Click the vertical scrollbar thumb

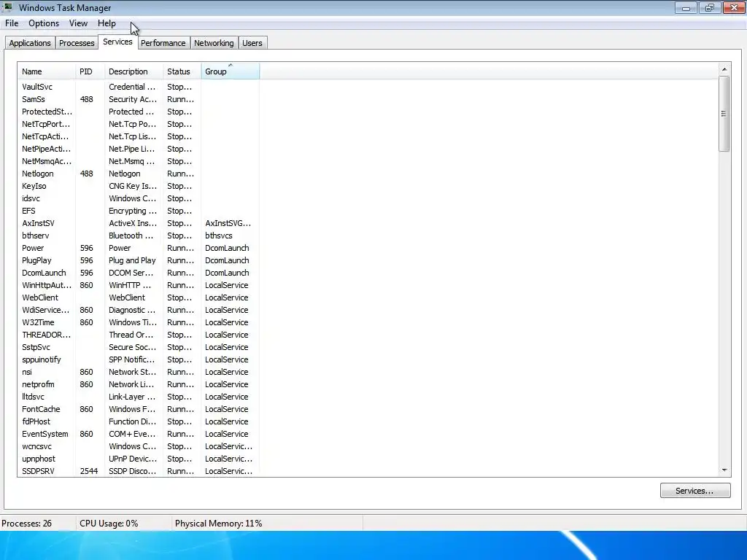pyautogui.click(x=724, y=114)
